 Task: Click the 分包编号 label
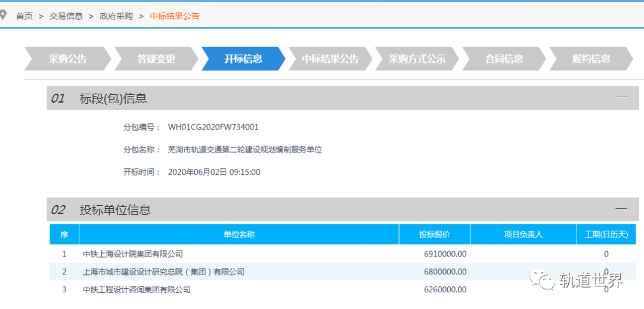tap(142, 128)
